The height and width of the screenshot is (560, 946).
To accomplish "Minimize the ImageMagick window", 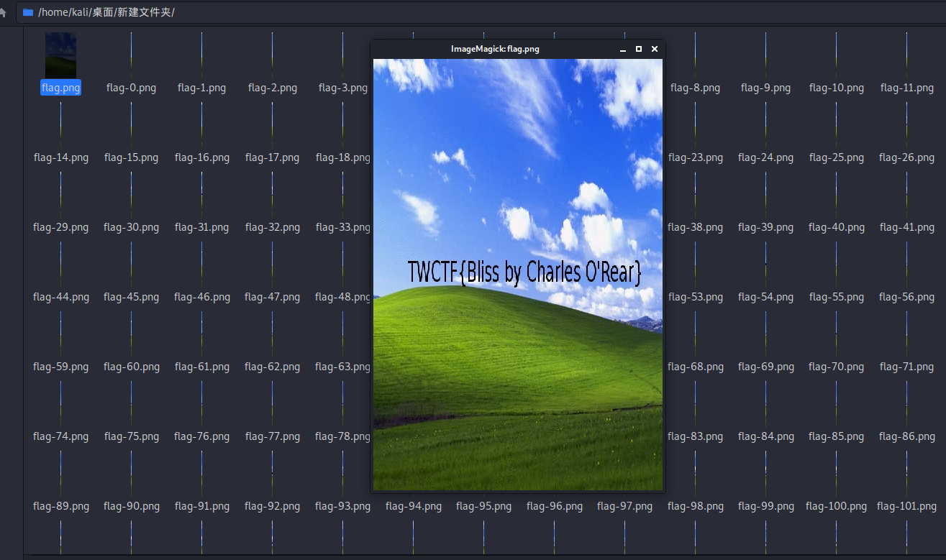I will 623,49.
